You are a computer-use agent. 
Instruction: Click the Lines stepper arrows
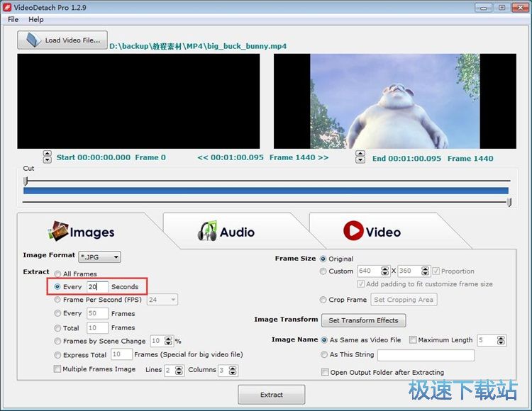(x=179, y=371)
